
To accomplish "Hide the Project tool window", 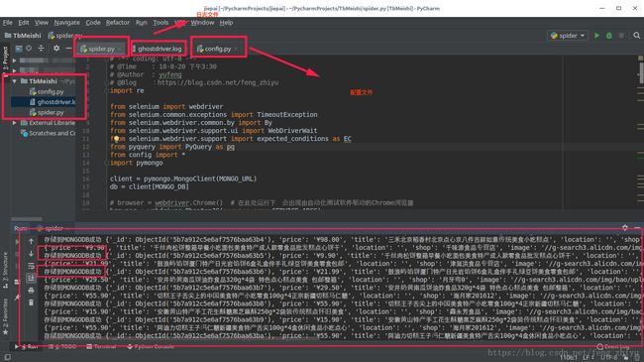I will click(68, 49).
